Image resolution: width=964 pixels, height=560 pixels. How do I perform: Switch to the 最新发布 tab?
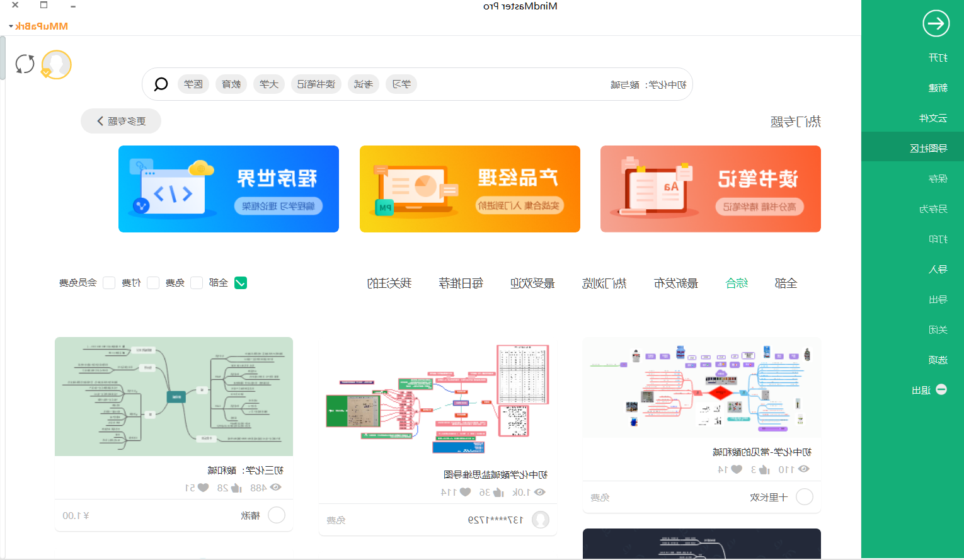coord(676,283)
